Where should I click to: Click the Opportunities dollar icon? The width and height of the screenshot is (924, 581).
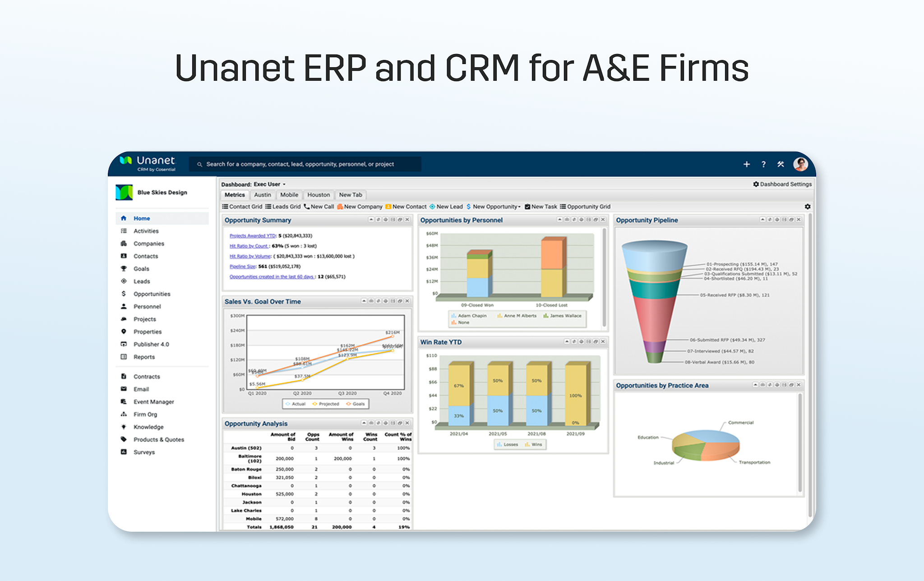(124, 294)
